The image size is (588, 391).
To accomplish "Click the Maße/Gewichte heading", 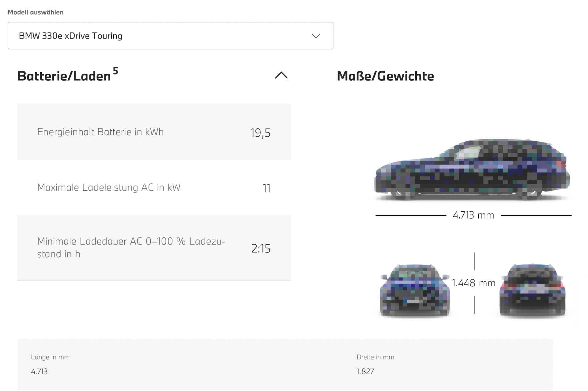I will click(x=385, y=76).
